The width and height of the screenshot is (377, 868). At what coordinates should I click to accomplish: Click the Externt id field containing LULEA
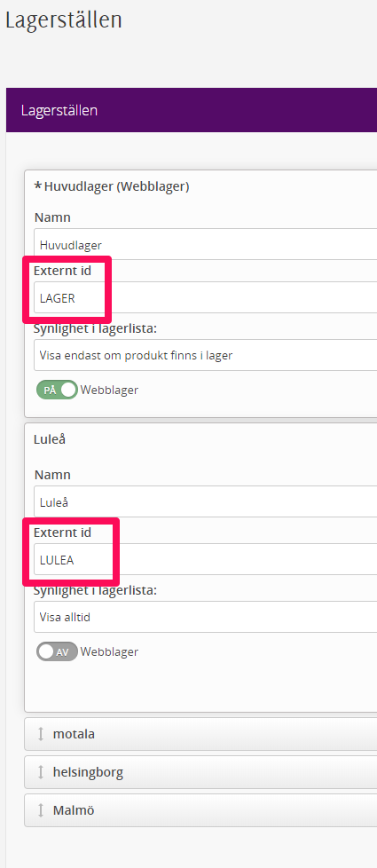point(206,560)
